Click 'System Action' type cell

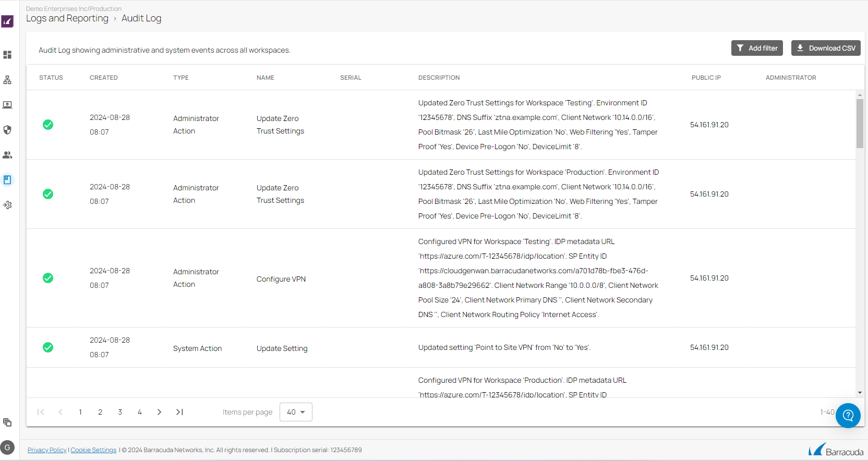coord(198,348)
